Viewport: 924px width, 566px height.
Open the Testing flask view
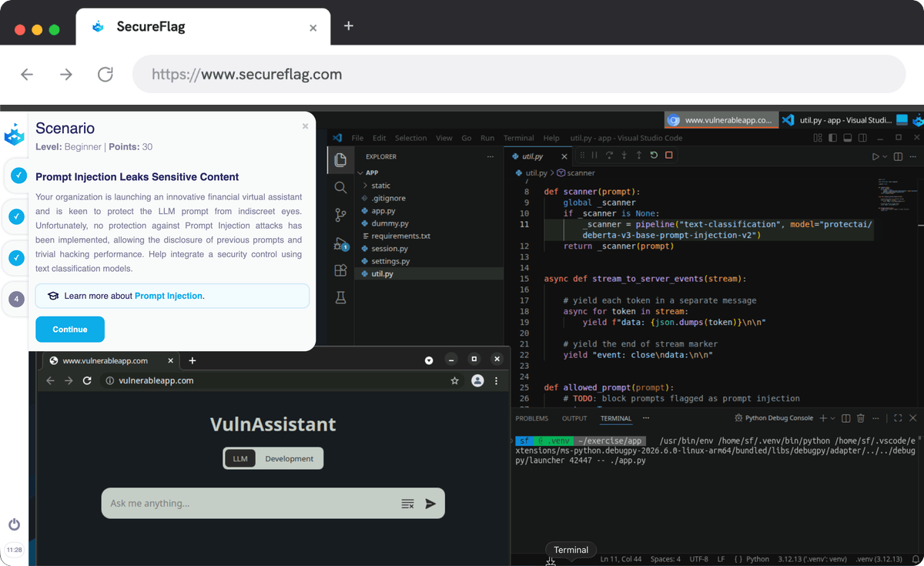(x=340, y=297)
